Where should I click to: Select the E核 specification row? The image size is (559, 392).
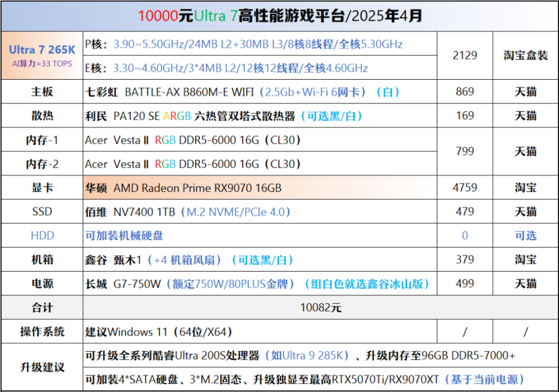click(x=260, y=67)
